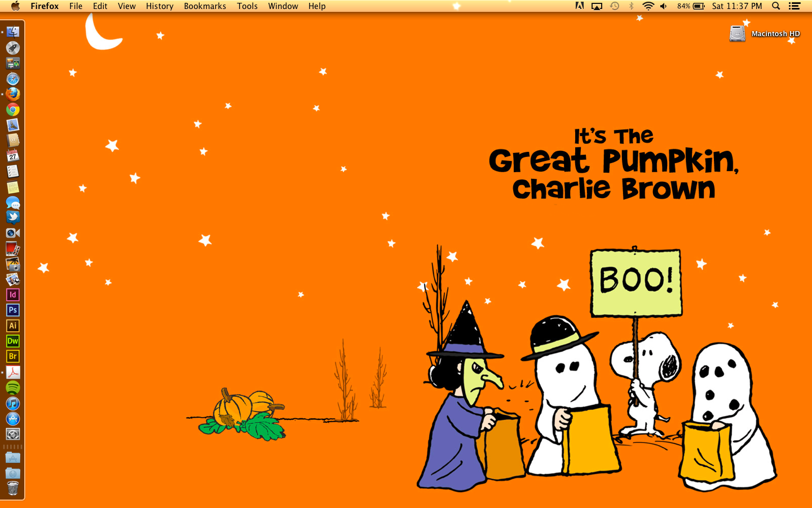The width and height of the screenshot is (812, 508).
Task: Open Downloads folder stack in dock
Action: 13,473
